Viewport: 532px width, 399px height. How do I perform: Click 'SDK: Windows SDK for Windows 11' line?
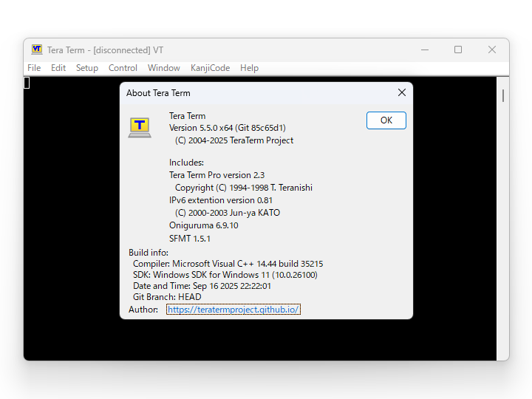[x=225, y=275]
